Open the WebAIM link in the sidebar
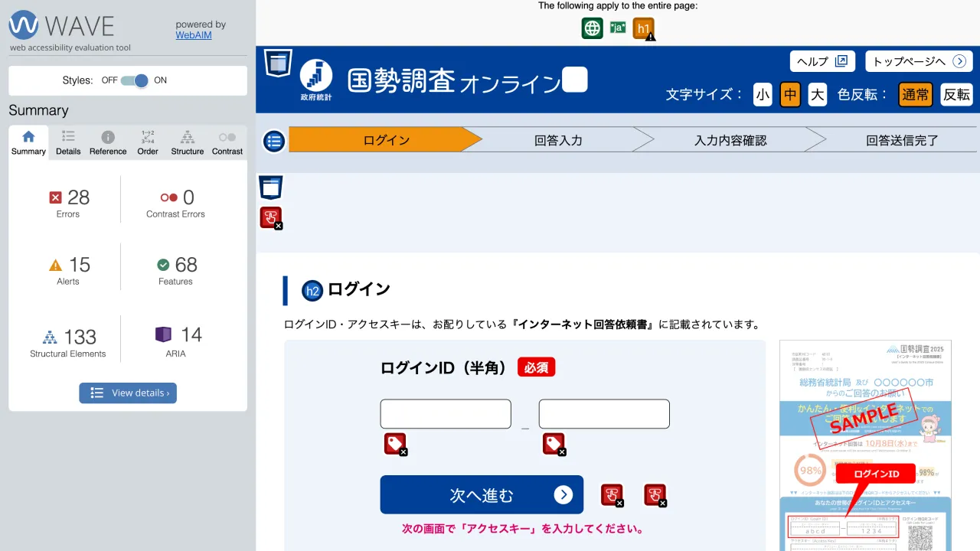Screen dimensions: 980x551 [x=193, y=34]
